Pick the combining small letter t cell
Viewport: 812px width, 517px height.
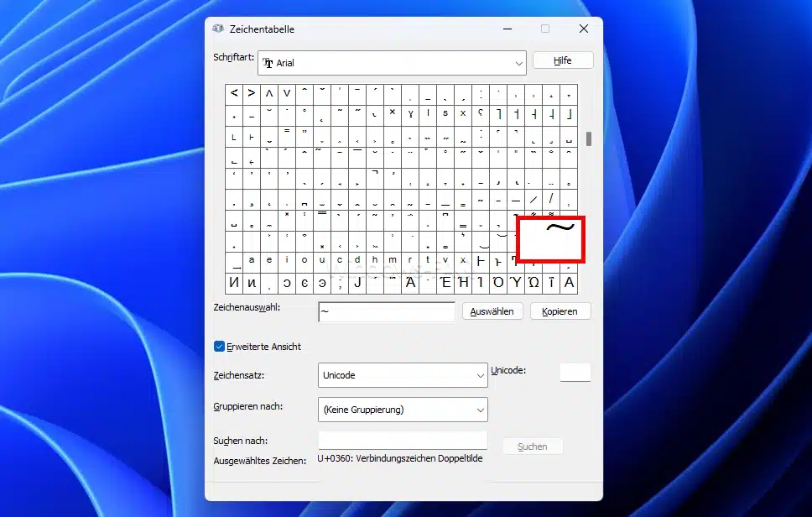[x=428, y=262]
